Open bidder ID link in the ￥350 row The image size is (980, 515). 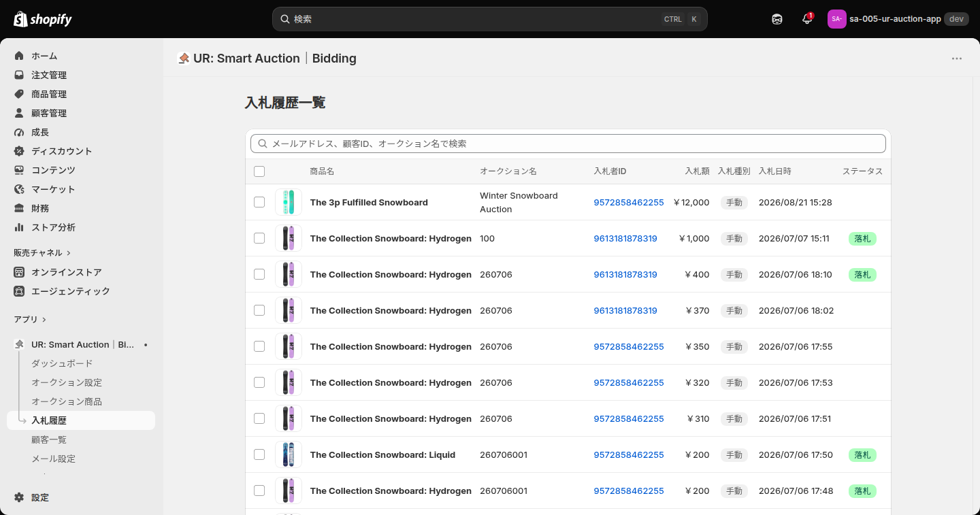coord(629,346)
